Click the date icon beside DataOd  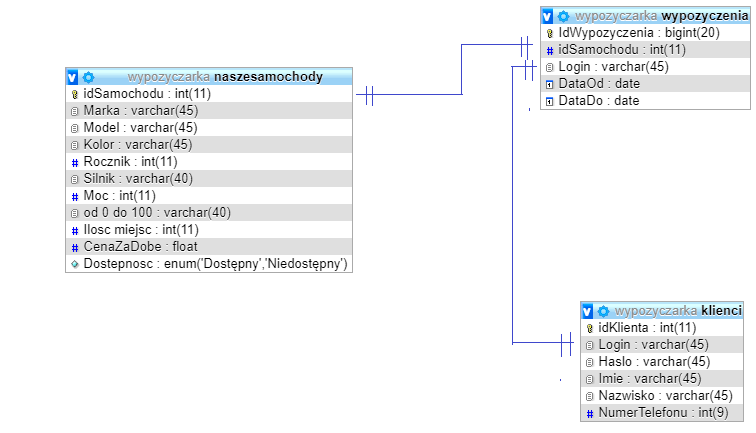pos(549,84)
